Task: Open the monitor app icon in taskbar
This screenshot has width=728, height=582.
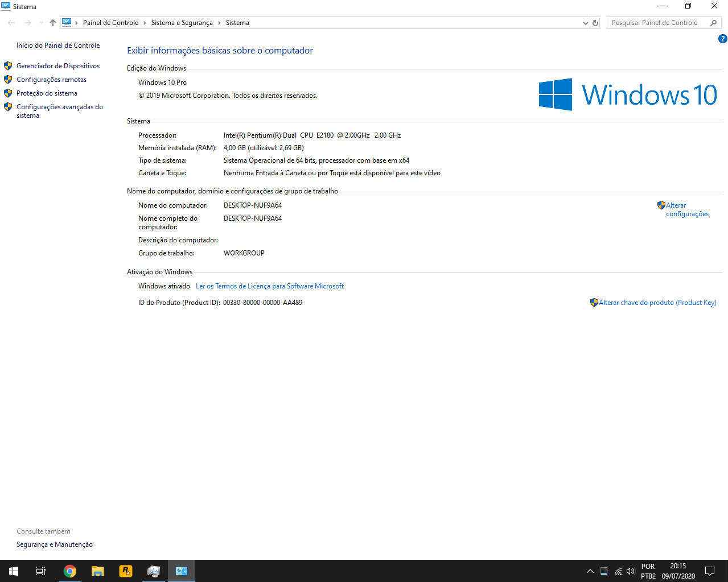Action: point(154,571)
